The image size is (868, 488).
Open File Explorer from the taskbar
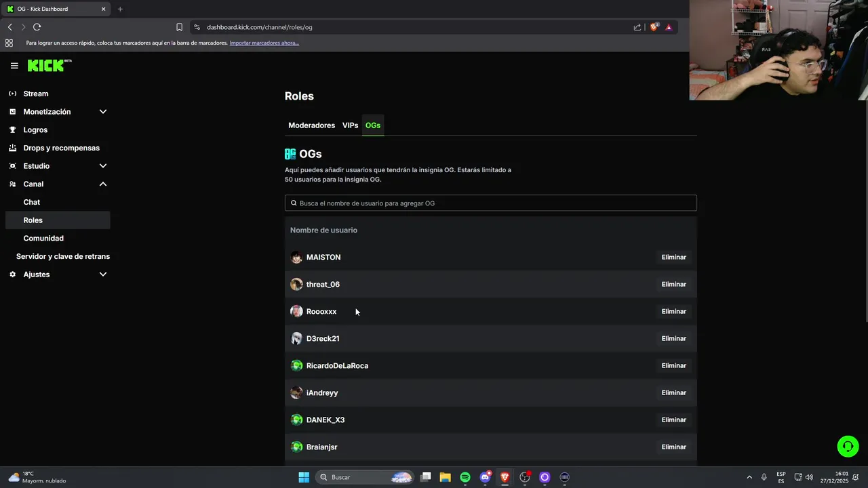pyautogui.click(x=446, y=477)
